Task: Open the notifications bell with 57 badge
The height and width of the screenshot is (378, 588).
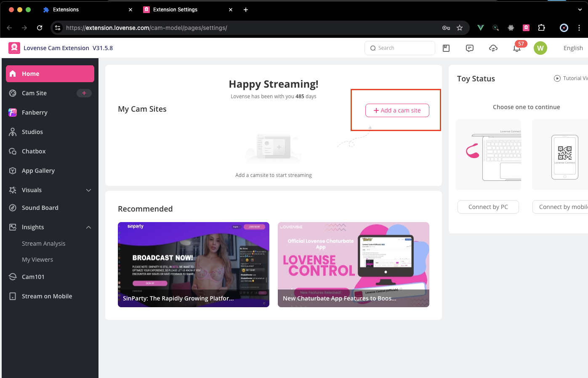Action: coord(517,48)
